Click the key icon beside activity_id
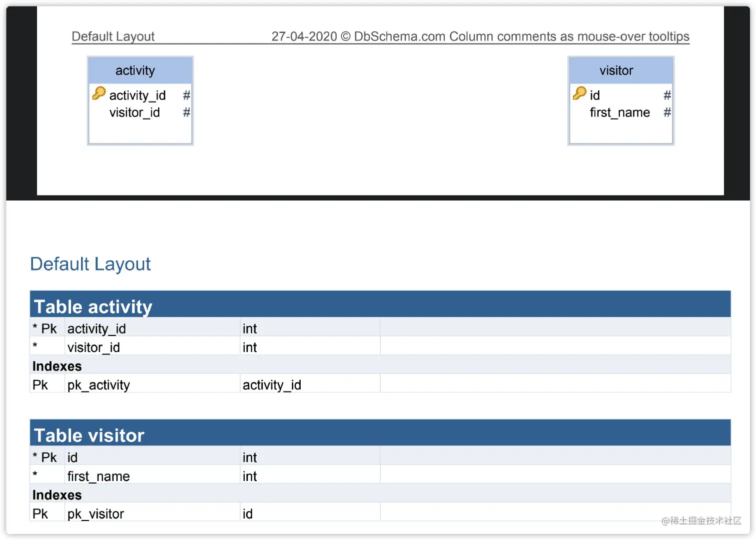The width and height of the screenshot is (756, 540). coord(99,93)
